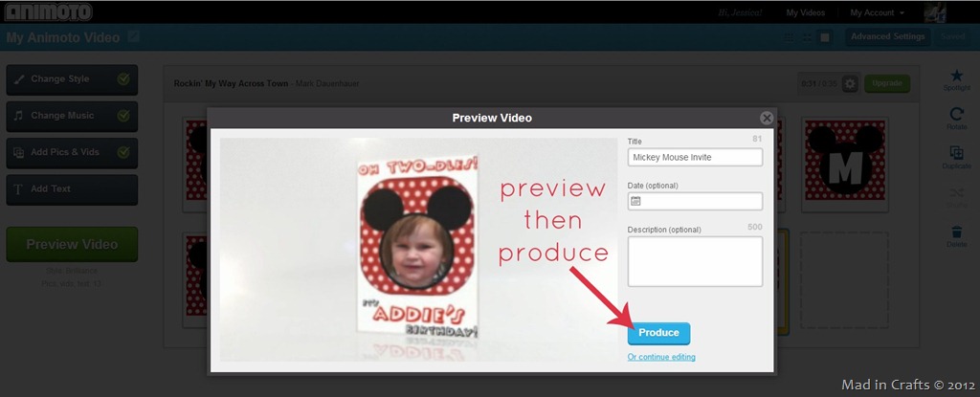Click the brush icon on Change Style
The width and height of the screenshot is (980, 397).
click(x=19, y=79)
